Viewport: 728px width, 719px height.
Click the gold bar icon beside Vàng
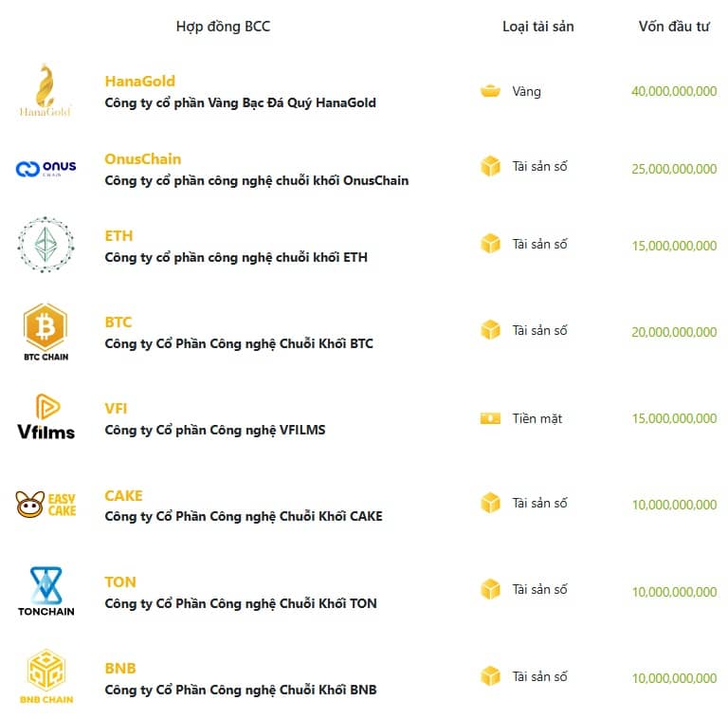(x=490, y=92)
